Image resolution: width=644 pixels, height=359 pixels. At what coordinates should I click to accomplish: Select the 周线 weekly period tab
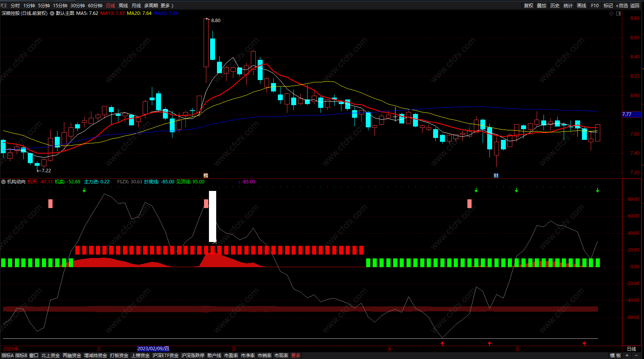click(x=123, y=5)
